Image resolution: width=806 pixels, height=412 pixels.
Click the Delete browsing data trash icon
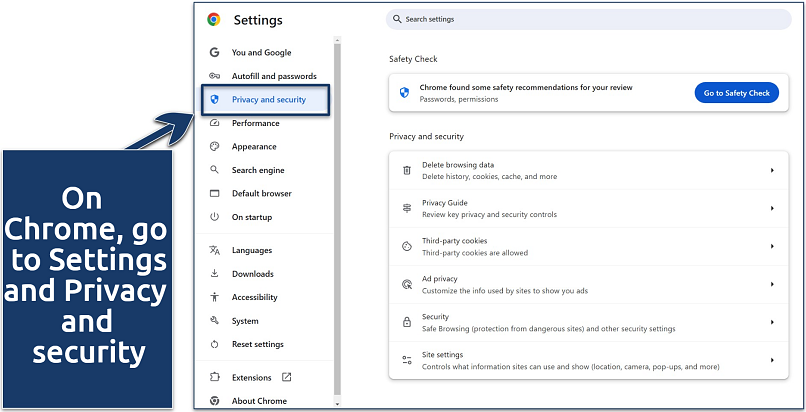(407, 171)
